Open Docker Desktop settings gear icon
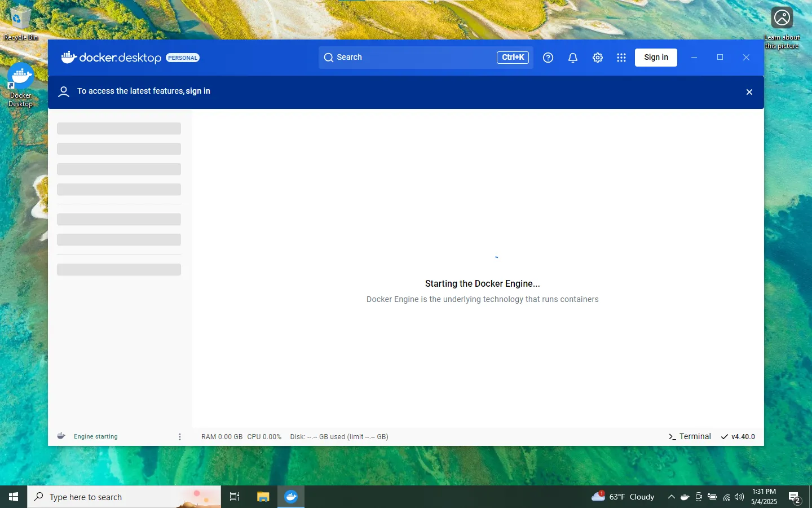This screenshot has width=812, height=508. pyautogui.click(x=598, y=57)
